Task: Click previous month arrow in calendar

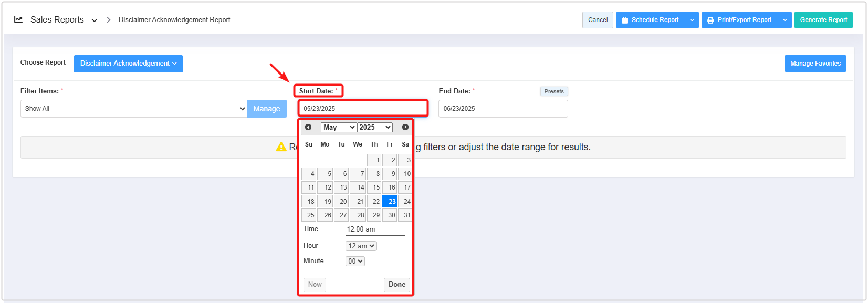Action: click(x=308, y=127)
